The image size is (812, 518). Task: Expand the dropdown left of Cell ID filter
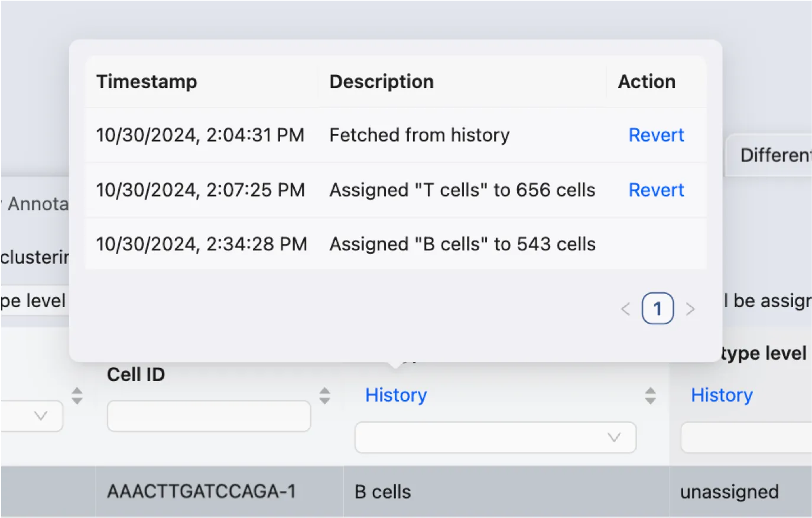coord(33,416)
